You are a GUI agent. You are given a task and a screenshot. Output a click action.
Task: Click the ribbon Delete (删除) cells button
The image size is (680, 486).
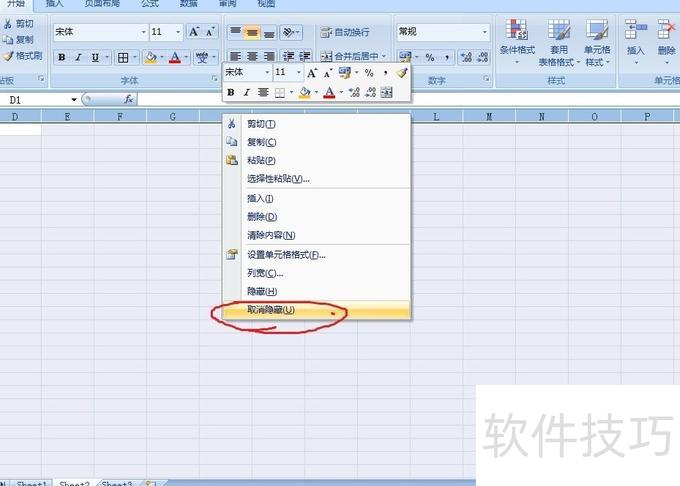(x=667, y=42)
